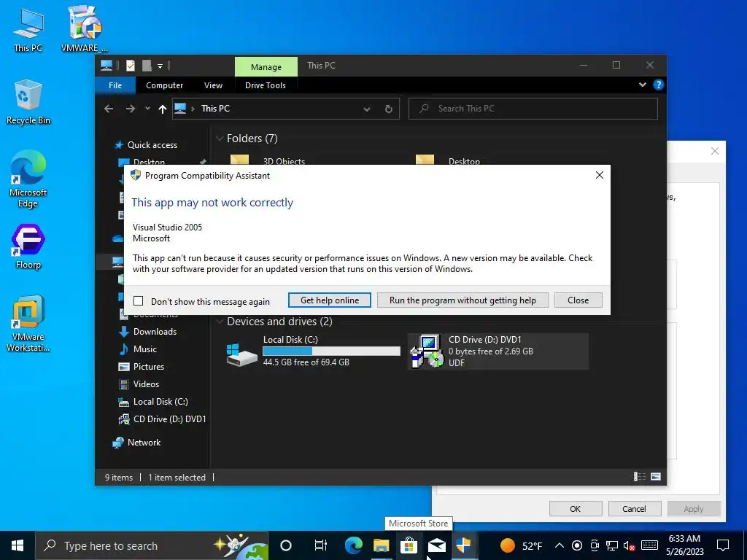This screenshot has height=560, width=747.
Task: Select Floorp desktop shortcut
Action: click(x=28, y=246)
